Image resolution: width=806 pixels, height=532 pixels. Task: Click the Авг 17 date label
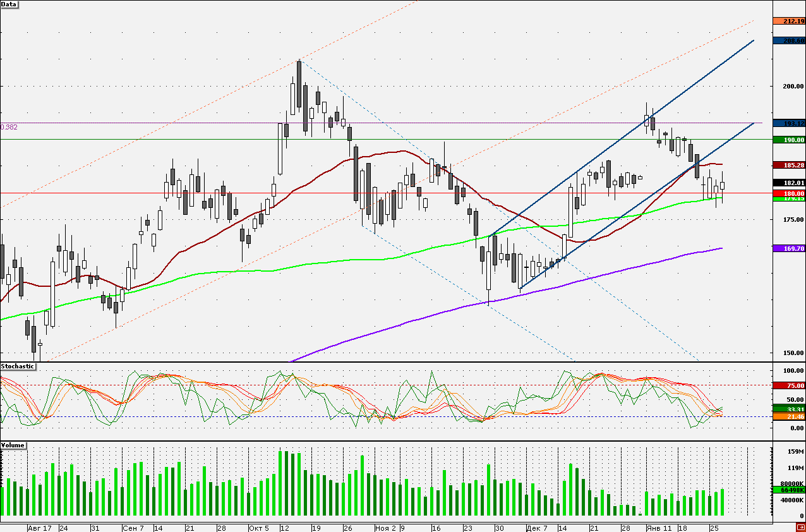[40, 528]
